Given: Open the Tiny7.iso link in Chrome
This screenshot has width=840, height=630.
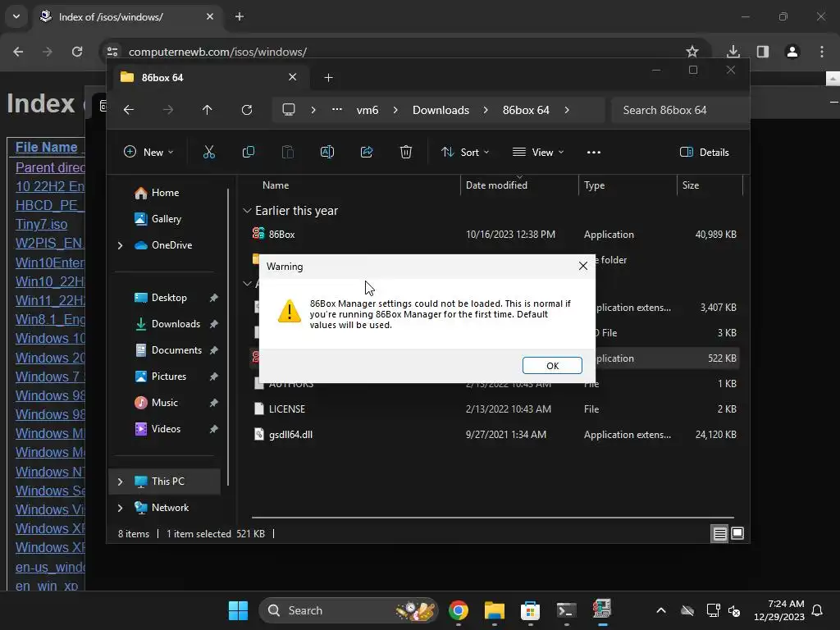Looking at the screenshot, I should 41,224.
